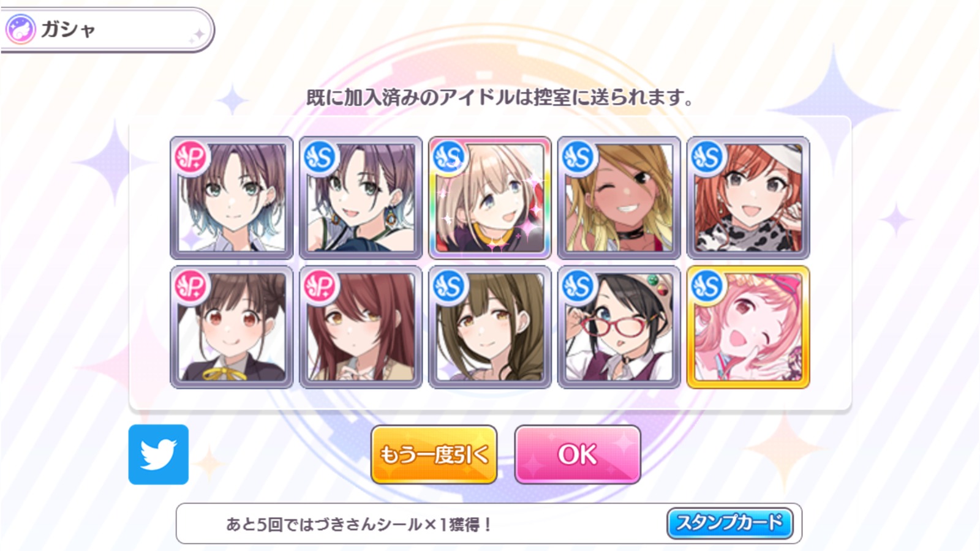This screenshot has width=980, height=551.
Task: Pull gacha again with もう一度引く button
Action: coord(434,454)
